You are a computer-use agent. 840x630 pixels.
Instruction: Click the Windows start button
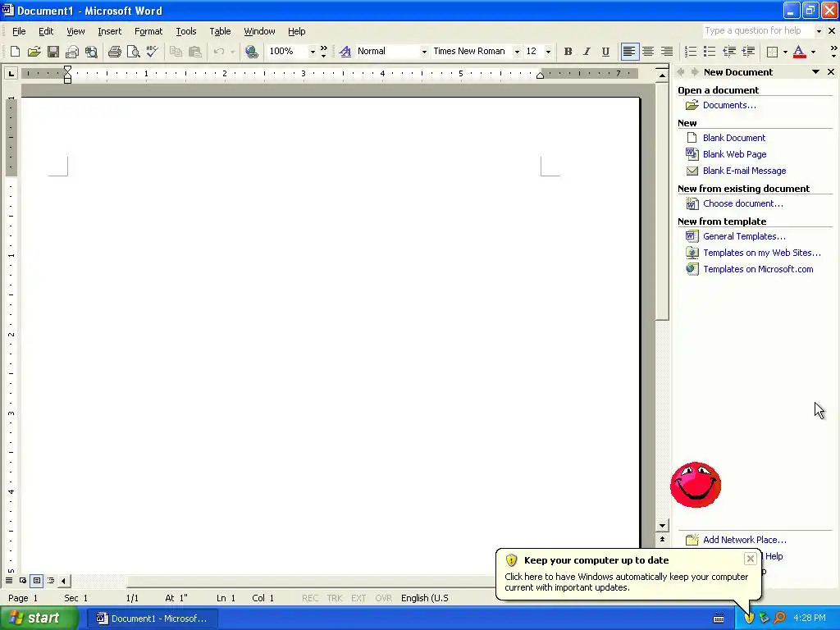[39, 619]
